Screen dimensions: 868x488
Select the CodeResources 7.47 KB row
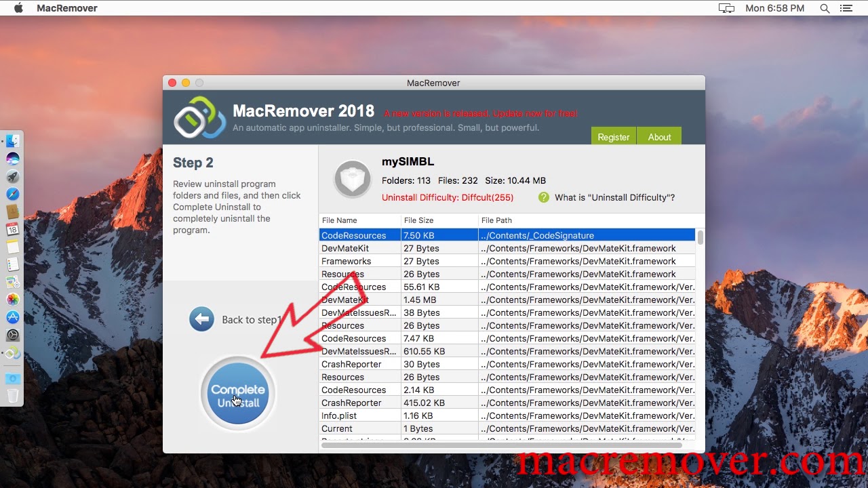coord(507,338)
